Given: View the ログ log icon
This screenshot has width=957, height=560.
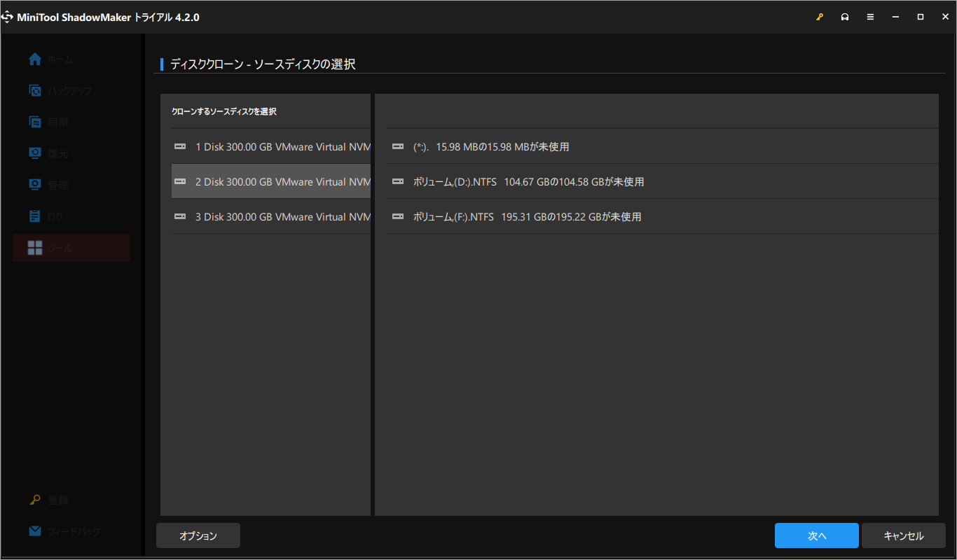Looking at the screenshot, I should (x=35, y=216).
